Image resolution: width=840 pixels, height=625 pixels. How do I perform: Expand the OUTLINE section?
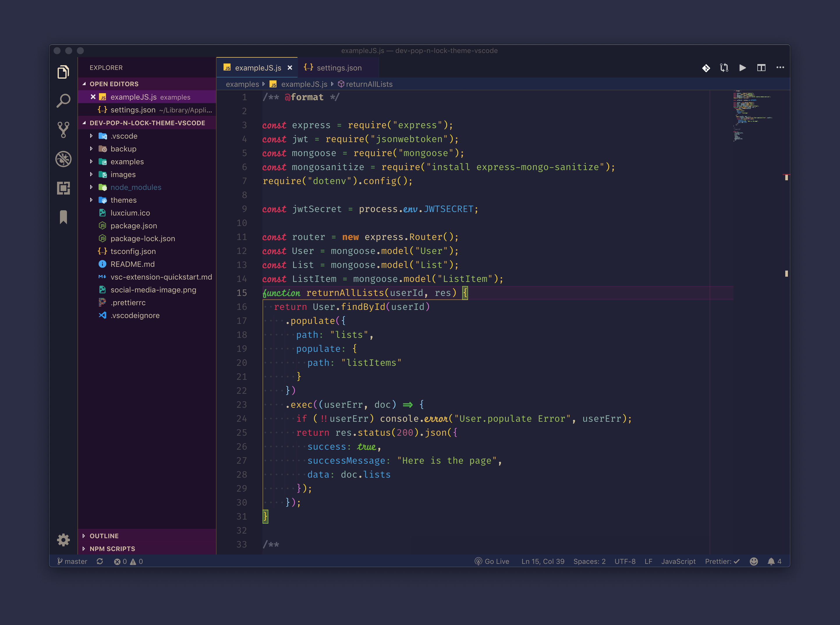pos(104,536)
